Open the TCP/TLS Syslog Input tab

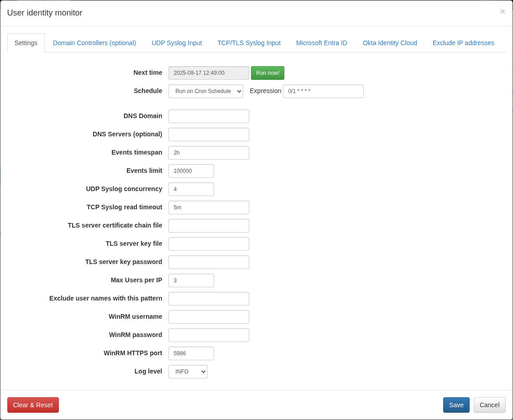point(249,43)
